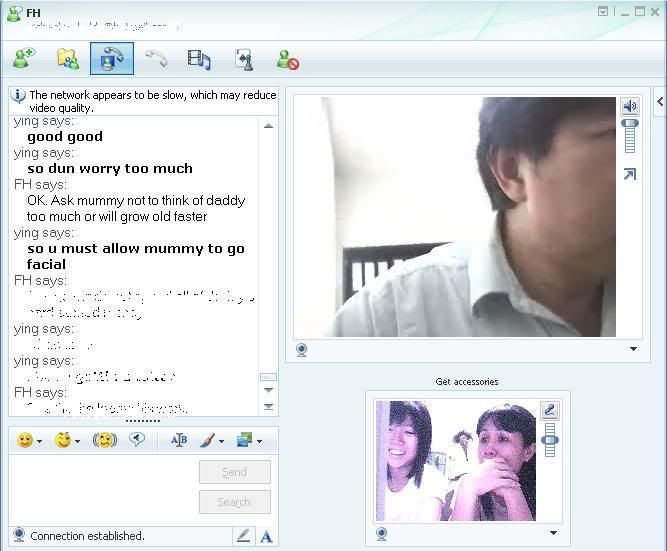Adjust the microphone level slider
Viewport: 667px width, 551px height.
coord(550,440)
